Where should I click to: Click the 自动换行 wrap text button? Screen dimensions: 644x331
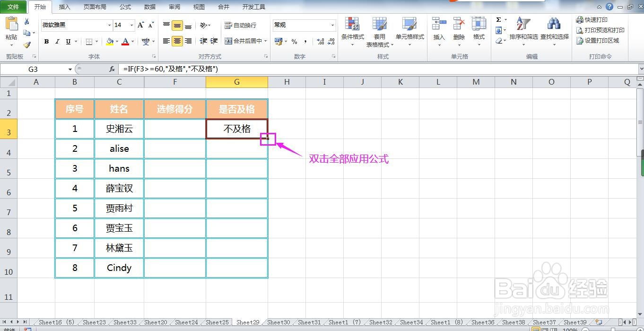click(x=240, y=26)
